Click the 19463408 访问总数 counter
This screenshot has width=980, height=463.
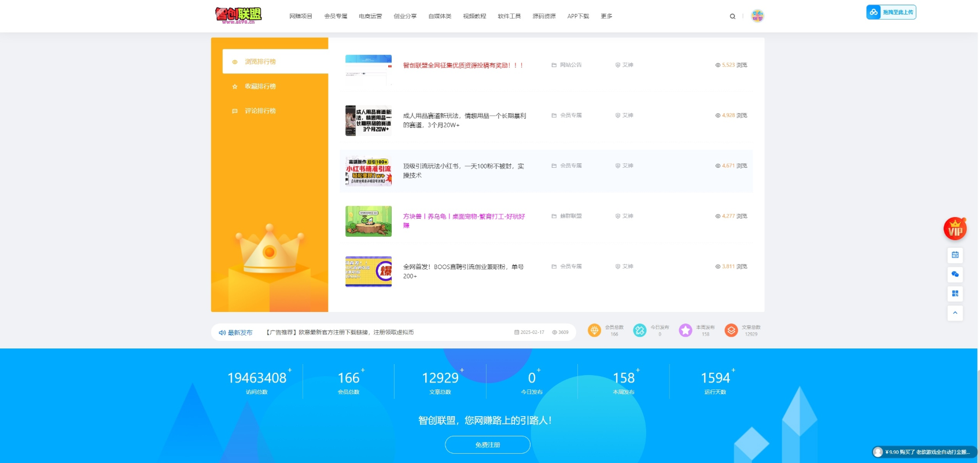[257, 382]
